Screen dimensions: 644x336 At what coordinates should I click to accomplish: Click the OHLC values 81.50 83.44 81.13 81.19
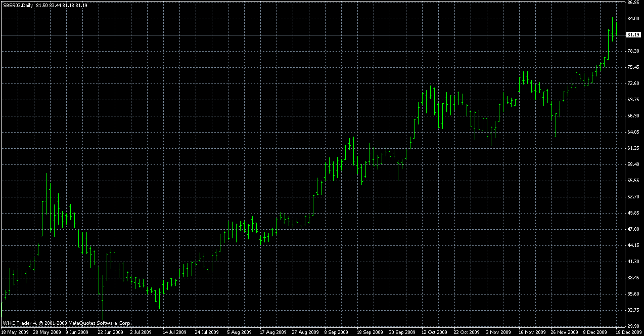62,5
